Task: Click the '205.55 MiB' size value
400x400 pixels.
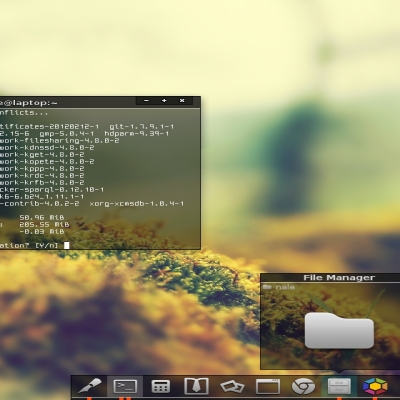Action: (x=44, y=224)
